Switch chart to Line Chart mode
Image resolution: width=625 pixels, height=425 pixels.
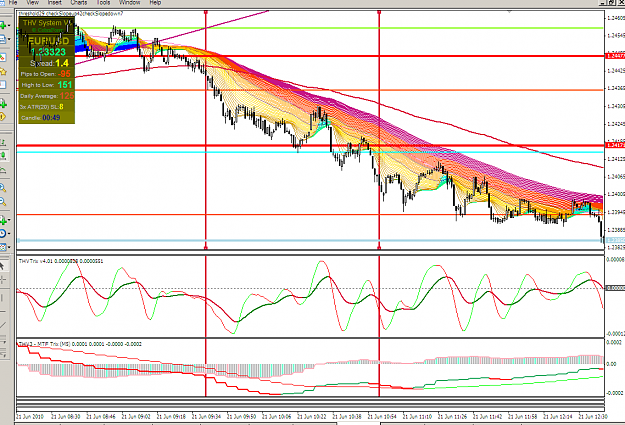click(3, 171)
